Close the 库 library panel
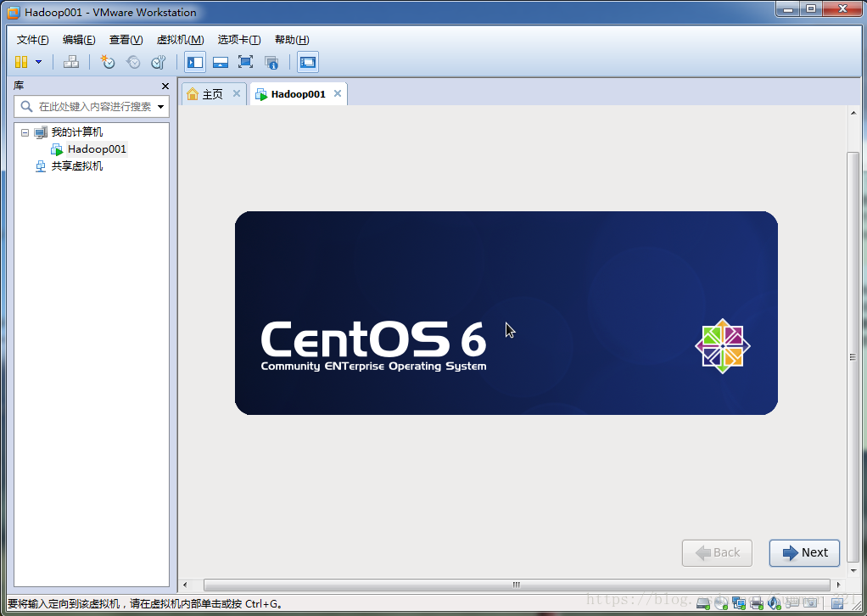 coord(165,86)
